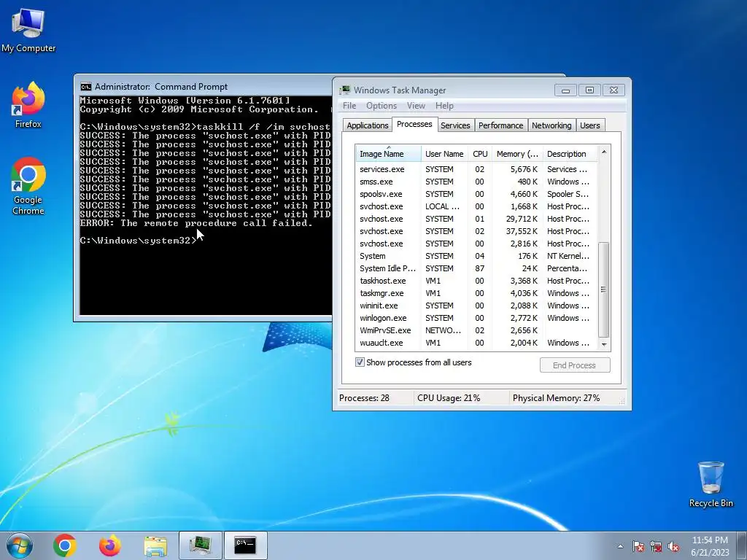Switch to Task Manager taskbar button

200,545
